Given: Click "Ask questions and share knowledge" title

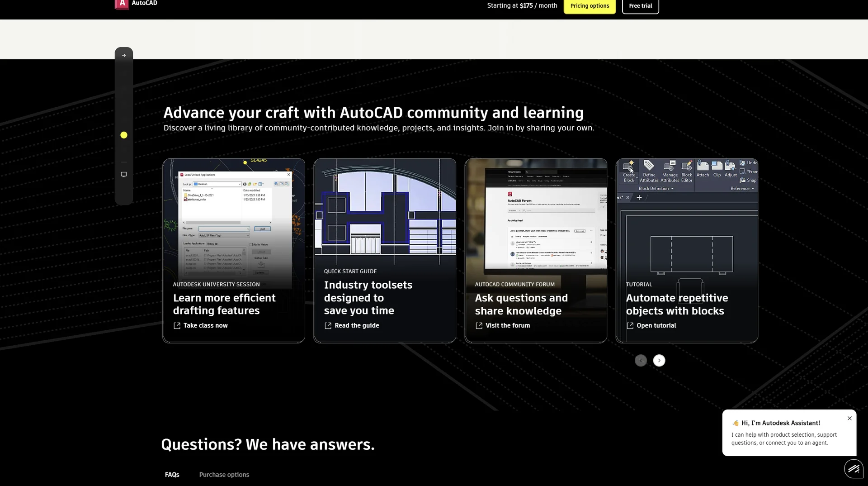Looking at the screenshot, I should pos(521,305).
